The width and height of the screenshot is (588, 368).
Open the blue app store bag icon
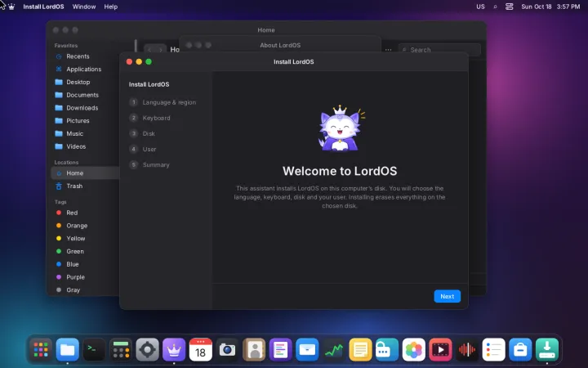(x=520, y=350)
